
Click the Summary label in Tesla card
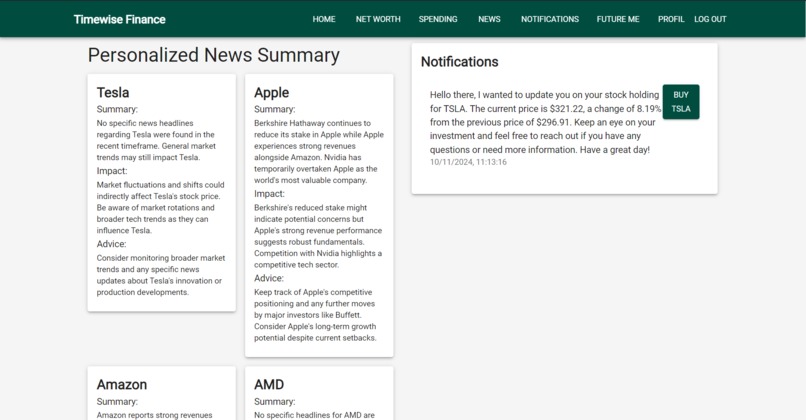pos(117,109)
